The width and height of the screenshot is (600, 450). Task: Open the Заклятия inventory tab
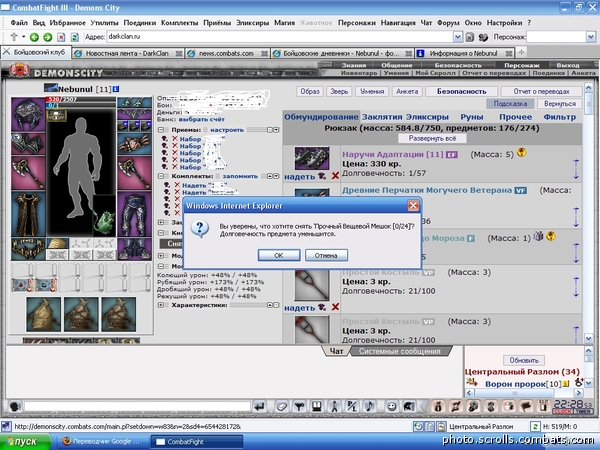click(382, 117)
